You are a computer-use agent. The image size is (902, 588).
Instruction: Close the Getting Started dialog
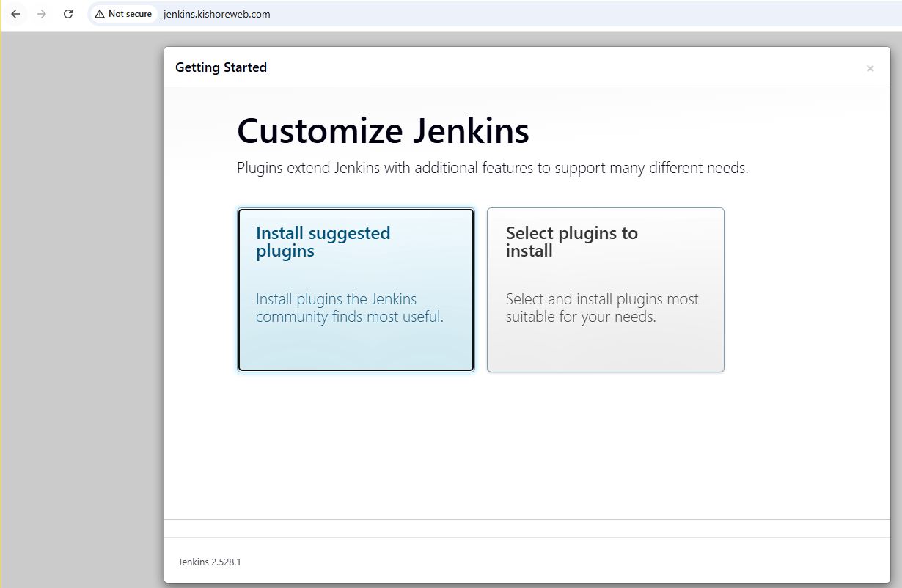tap(870, 68)
